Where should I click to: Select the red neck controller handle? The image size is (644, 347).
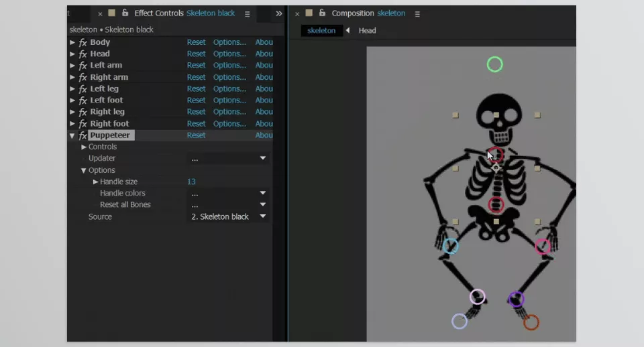[496, 154]
